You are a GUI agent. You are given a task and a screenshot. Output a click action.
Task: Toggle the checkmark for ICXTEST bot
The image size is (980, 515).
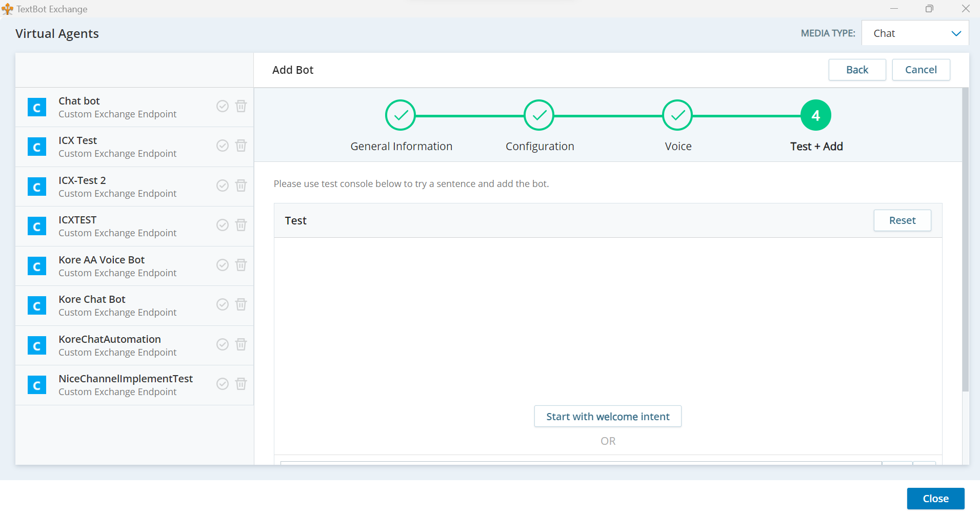click(x=222, y=225)
